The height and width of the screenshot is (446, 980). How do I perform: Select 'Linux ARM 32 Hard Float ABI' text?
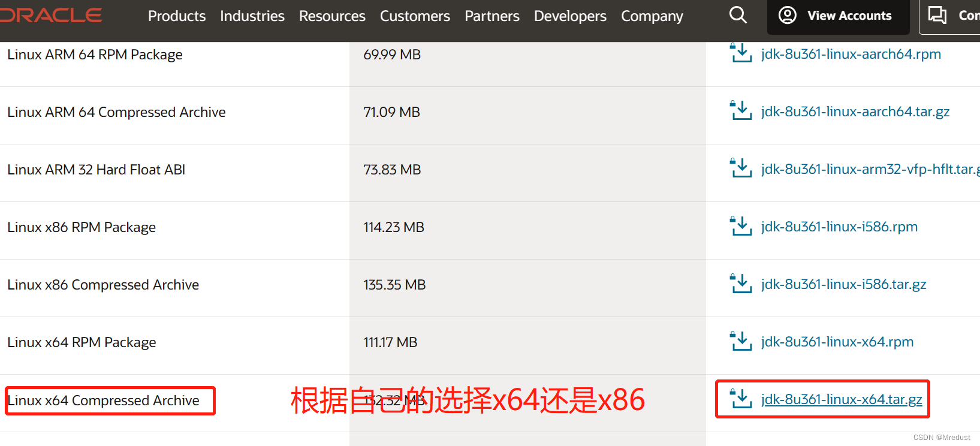pos(96,170)
